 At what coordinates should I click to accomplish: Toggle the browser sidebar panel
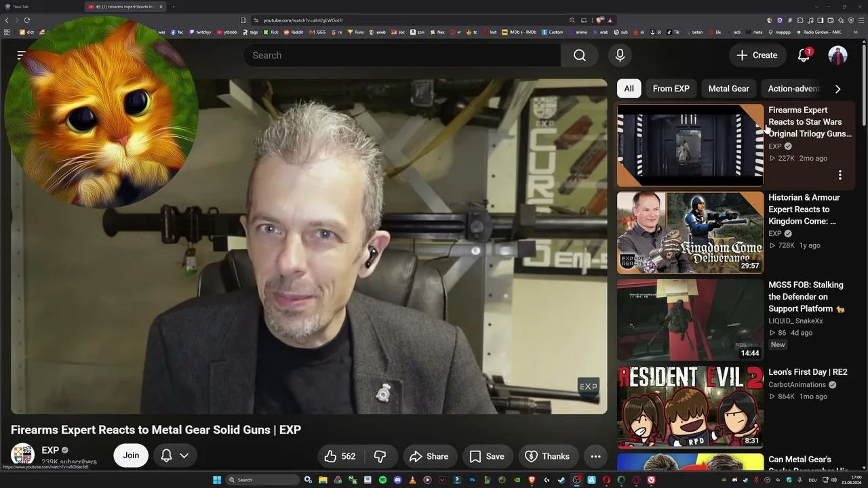(821, 20)
